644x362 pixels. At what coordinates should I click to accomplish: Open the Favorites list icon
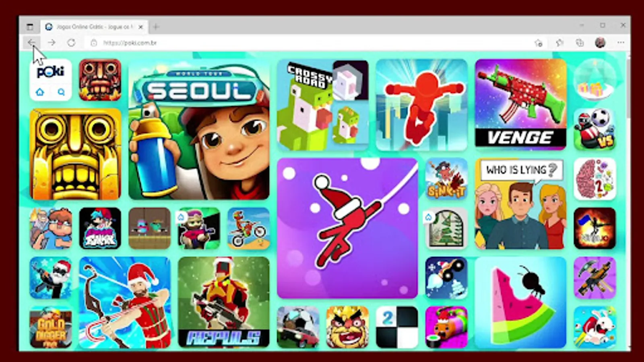pos(559,43)
